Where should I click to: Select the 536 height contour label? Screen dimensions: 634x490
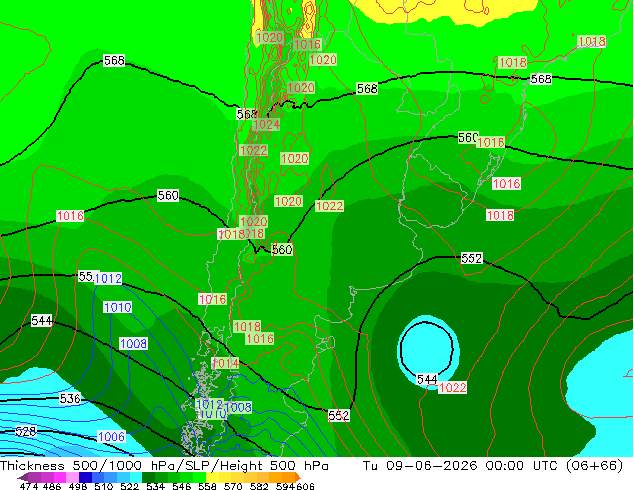pyautogui.click(x=70, y=399)
